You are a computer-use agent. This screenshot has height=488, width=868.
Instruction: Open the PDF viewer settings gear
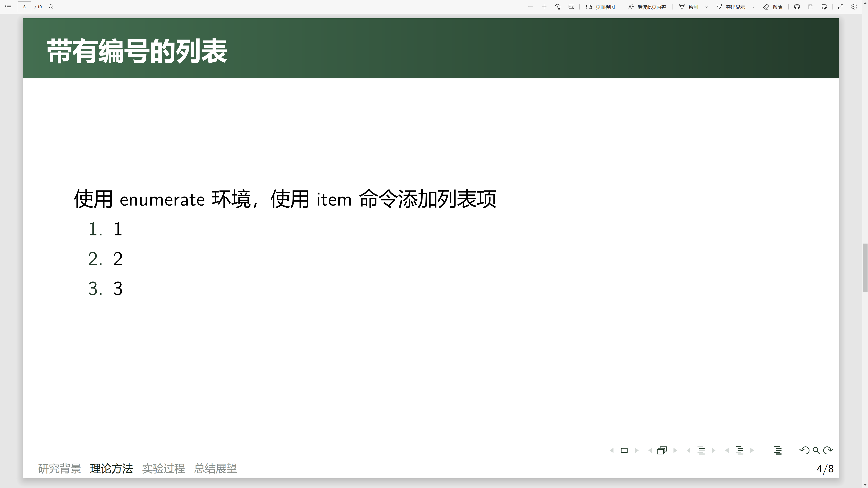pyautogui.click(x=854, y=7)
